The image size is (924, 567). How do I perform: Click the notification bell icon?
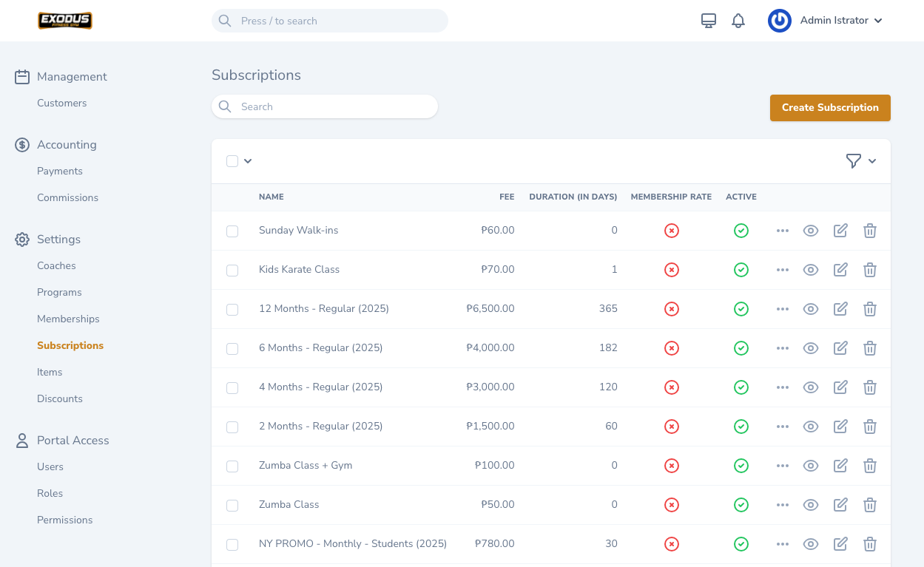(738, 21)
